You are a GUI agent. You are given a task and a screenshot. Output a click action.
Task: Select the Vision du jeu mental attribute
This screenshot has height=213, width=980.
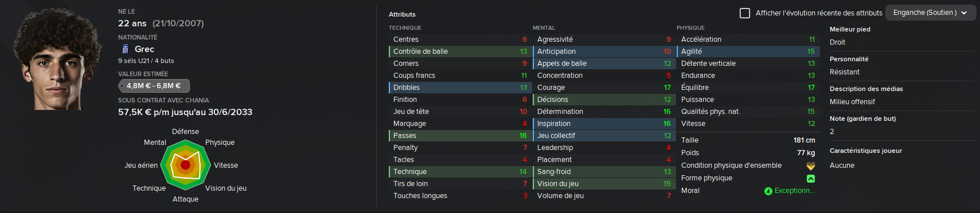coord(604,184)
